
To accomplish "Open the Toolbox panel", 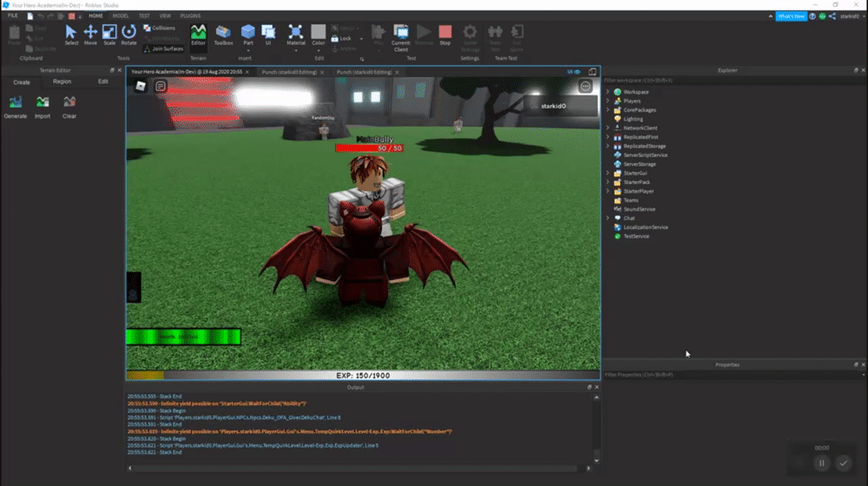I will tap(223, 35).
